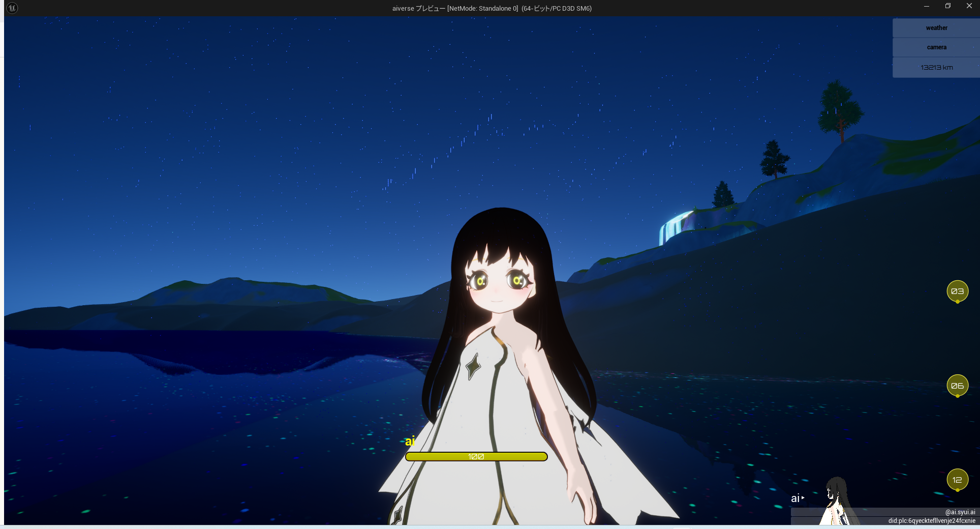Click the Unreal Engine logo icon
This screenshot has height=529, width=980.
(x=12, y=8)
